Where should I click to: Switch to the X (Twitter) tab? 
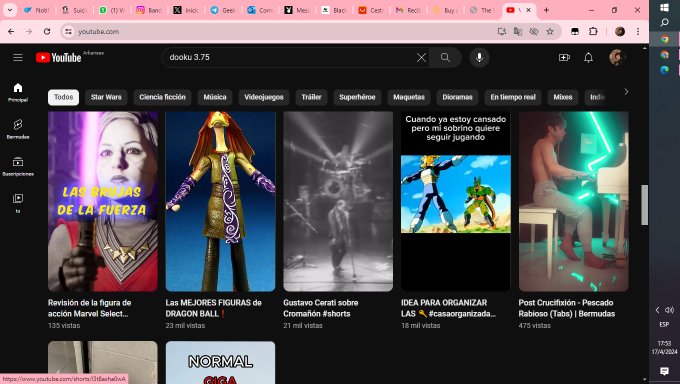(x=186, y=10)
